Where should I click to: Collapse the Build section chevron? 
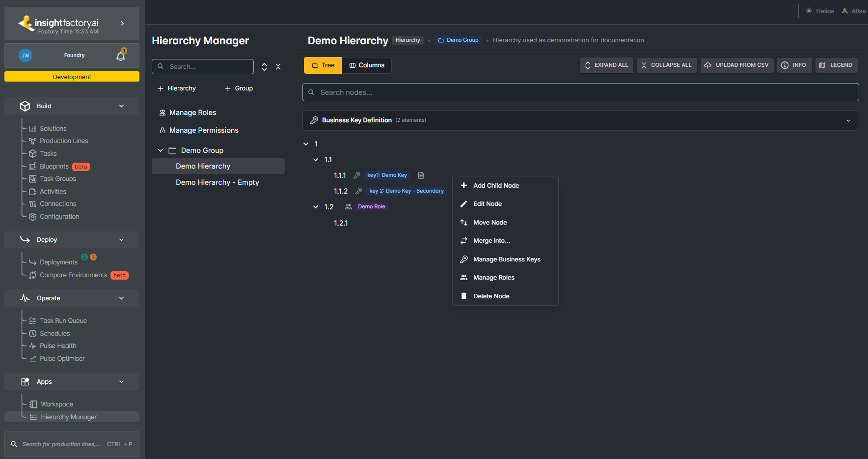(x=122, y=106)
